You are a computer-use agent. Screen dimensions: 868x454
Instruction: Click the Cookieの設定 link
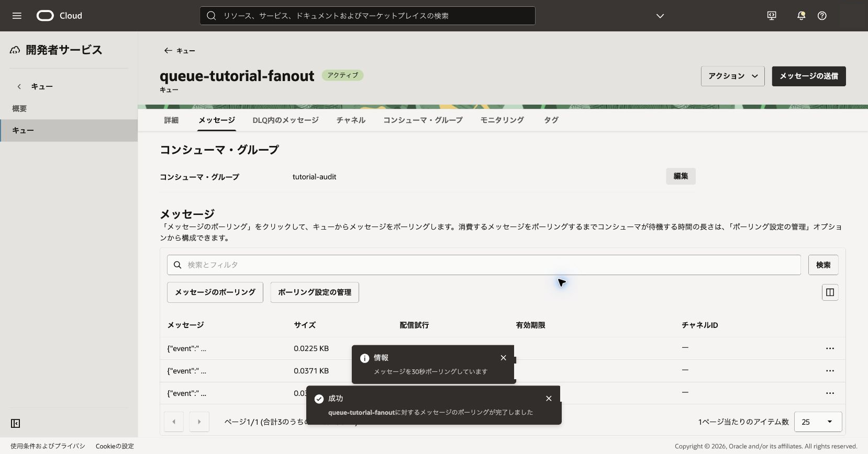pos(115,446)
